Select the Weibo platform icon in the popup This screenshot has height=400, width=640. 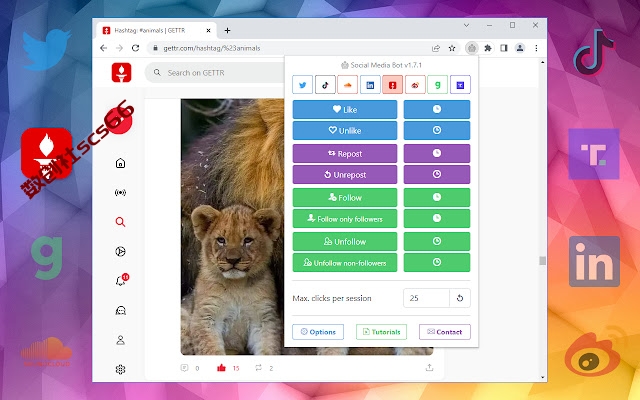pos(415,85)
